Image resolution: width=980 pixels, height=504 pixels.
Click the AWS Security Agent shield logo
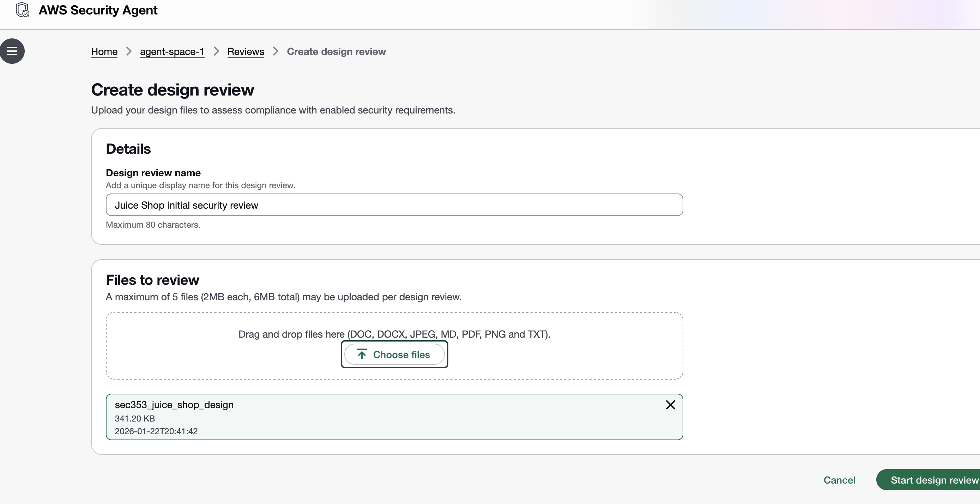pos(23,10)
